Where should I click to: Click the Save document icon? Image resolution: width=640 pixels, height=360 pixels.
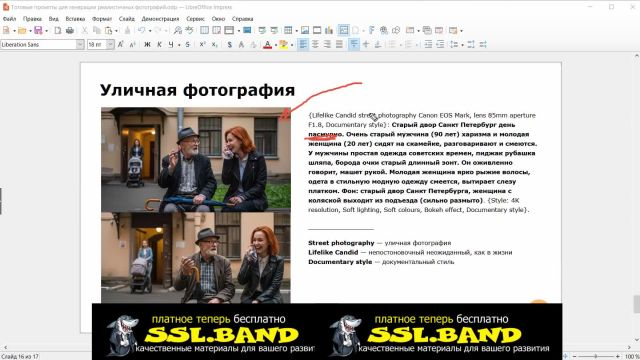pos(38,30)
